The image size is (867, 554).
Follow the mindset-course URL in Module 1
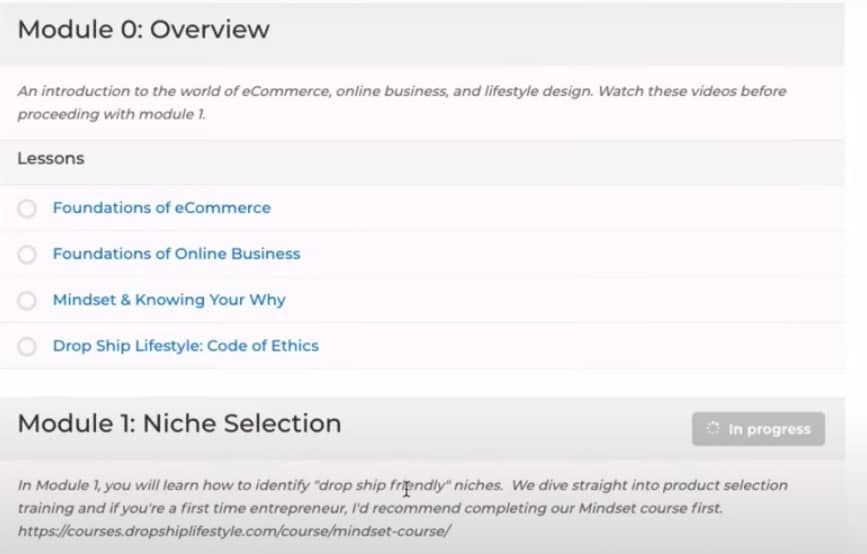pyautogui.click(x=235, y=531)
